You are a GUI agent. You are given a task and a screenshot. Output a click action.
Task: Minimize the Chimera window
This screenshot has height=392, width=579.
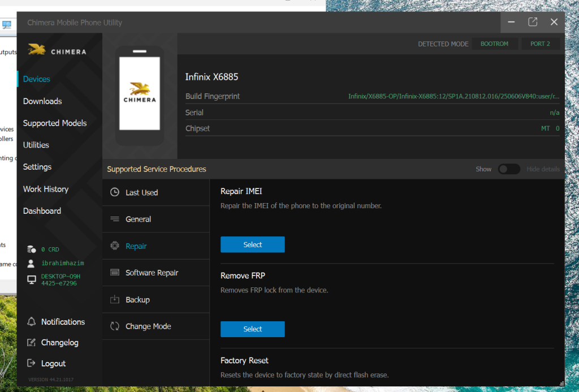(x=511, y=22)
